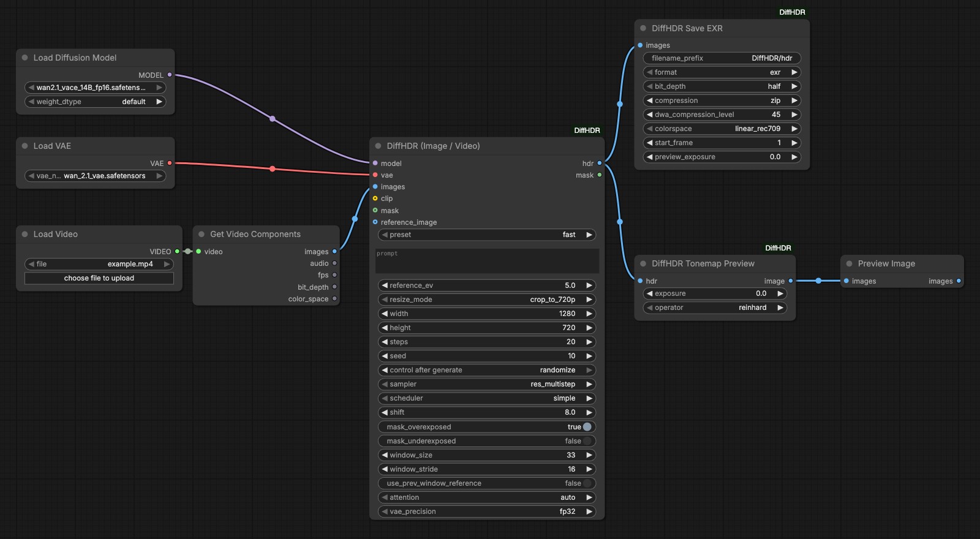The height and width of the screenshot is (539, 980).
Task: Collapse the DiffHDR Save EXR node dot
Action: click(643, 28)
